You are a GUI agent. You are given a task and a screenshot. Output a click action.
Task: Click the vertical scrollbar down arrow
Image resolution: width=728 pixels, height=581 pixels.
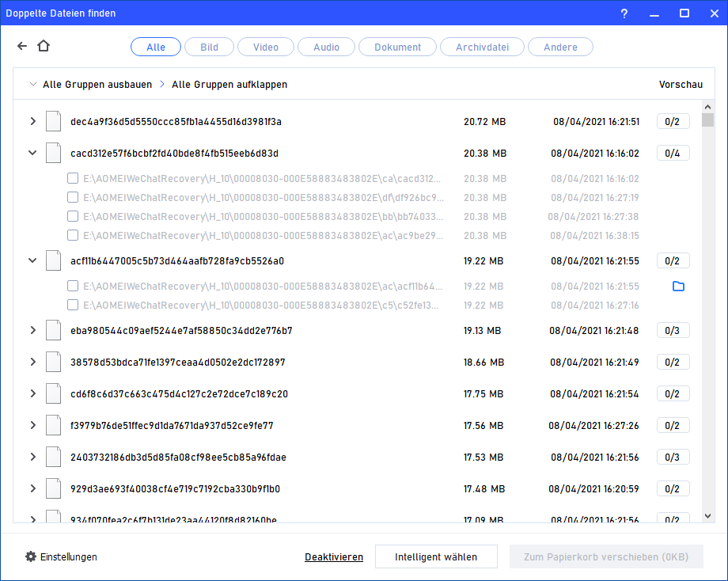pyautogui.click(x=707, y=515)
